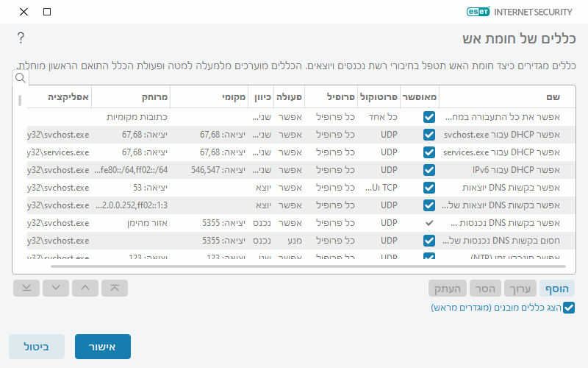Click 'יציאה: 546,547' local port cell

[x=218, y=170]
